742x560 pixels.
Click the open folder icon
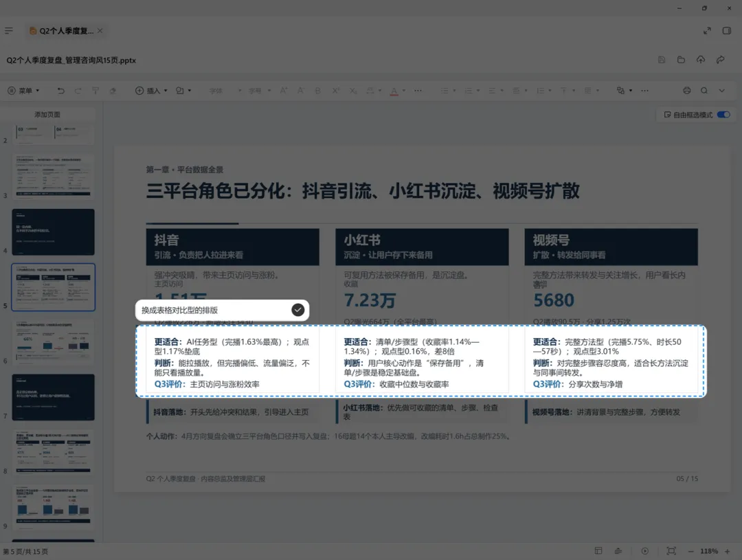coord(681,60)
